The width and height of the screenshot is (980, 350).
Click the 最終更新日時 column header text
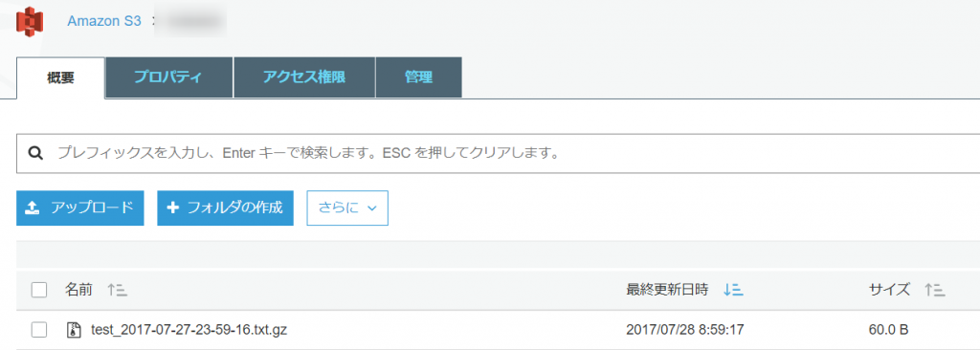pos(667,290)
